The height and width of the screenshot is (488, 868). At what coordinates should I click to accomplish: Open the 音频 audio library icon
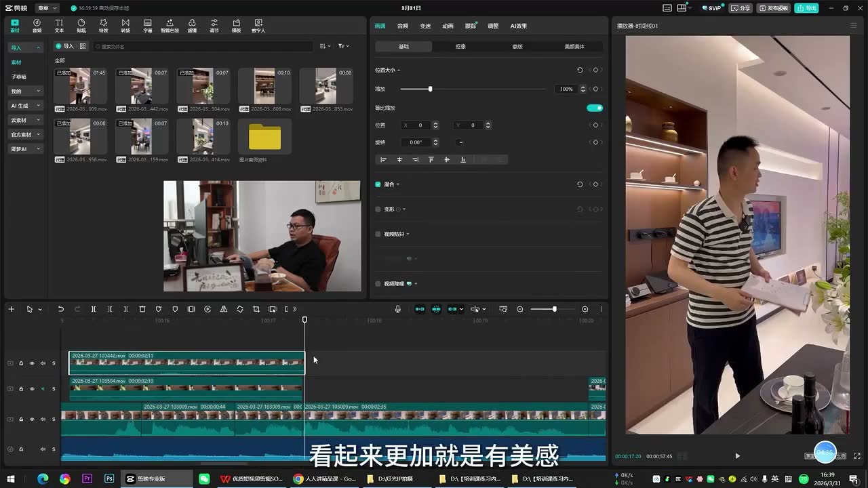(x=37, y=26)
